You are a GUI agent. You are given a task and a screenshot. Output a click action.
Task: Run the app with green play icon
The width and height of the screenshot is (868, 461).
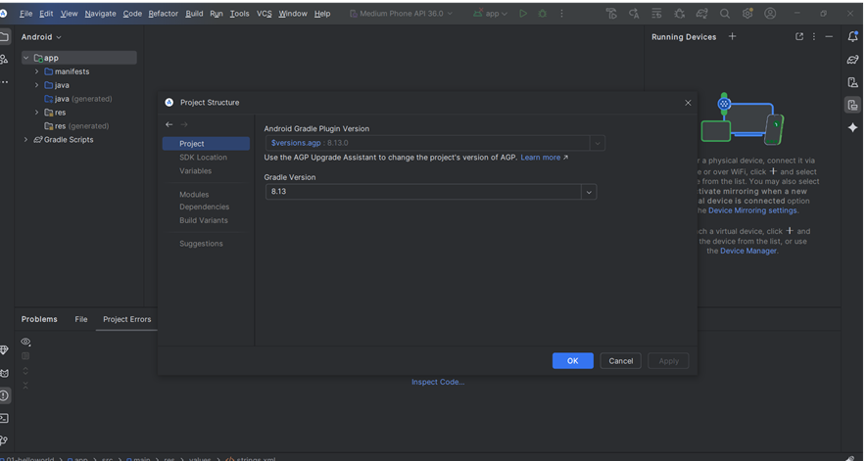click(523, 14)
